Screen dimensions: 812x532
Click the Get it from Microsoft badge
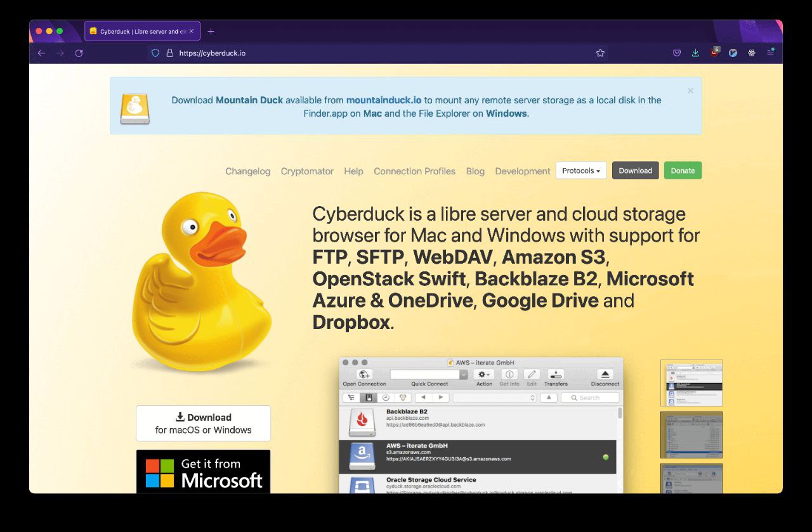[203, 472]
